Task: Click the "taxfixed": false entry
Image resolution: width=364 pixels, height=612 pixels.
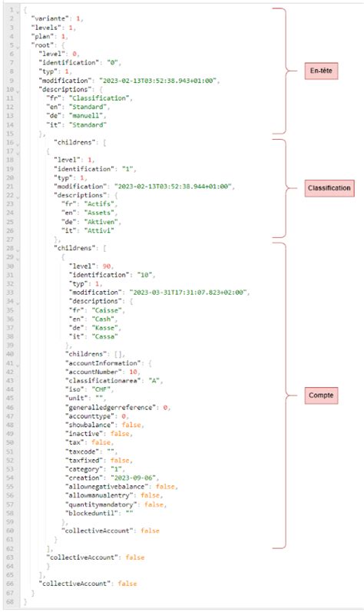Action: click(99, 461)
